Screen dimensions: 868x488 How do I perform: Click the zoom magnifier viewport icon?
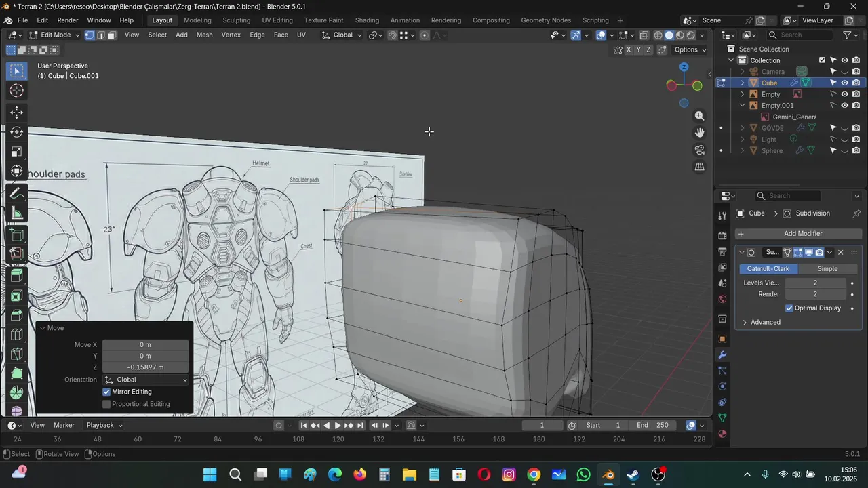coord(700,116)
